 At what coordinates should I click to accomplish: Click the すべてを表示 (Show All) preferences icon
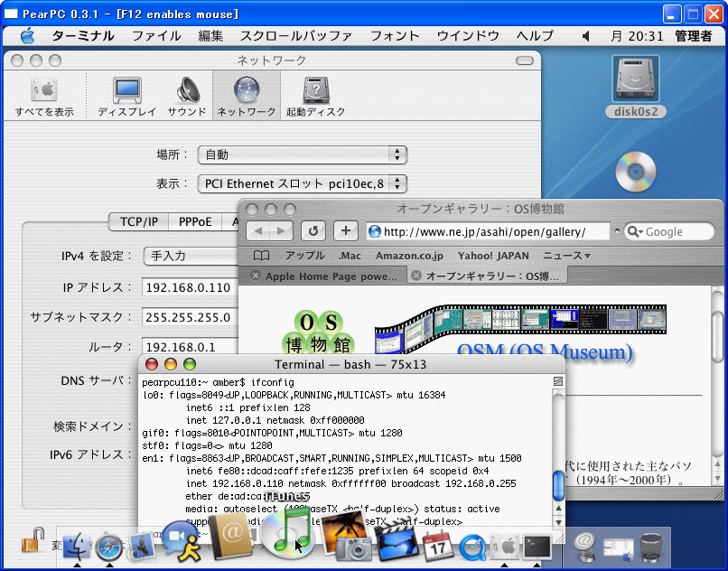coord(44,97)
